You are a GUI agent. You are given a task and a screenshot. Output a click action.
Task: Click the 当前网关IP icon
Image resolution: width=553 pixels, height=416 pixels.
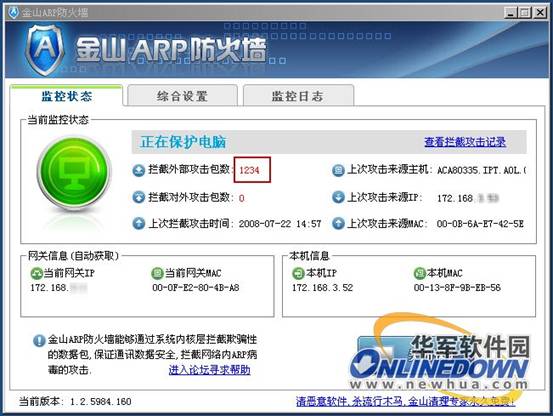pos(36,273)
